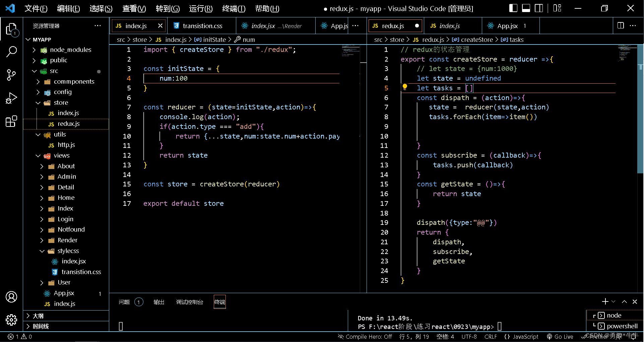This screenshot has width=644, height=342.
Task: Open the Manage settings gear
Action: point(11,320)
